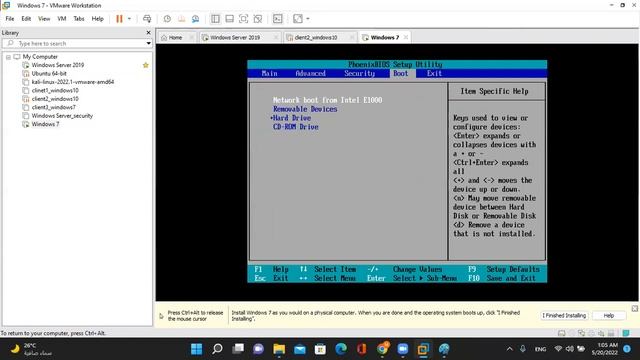Select the BIOS Exit menu
The width and height of the screenshot is (640, 360).
click(434, 73)
